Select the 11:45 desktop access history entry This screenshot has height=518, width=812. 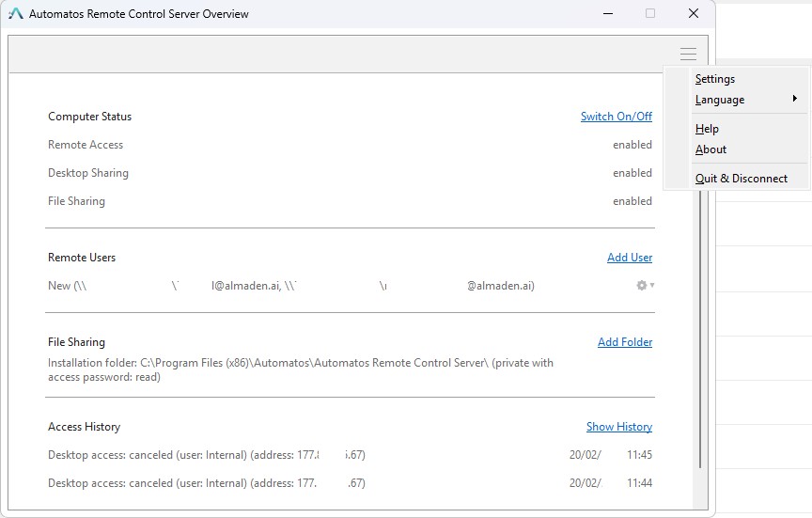[350, 455]
